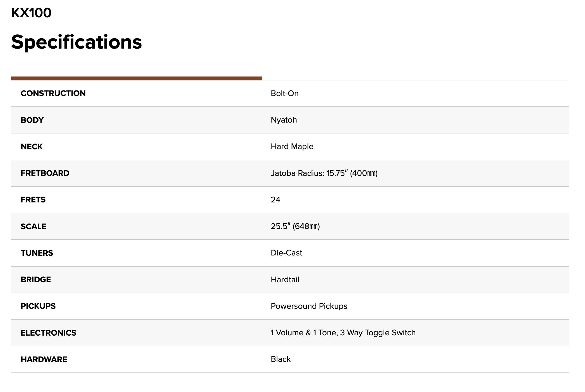This screenshot has width=585, height=392.
Task: Click the KX100 model title
Action: pos(31,13)
